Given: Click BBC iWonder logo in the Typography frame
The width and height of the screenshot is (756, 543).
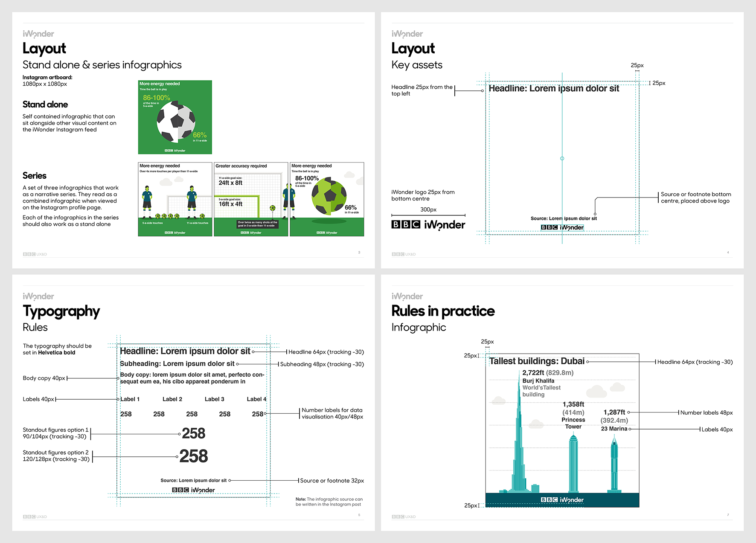Looking at the screenshot, I should [x=193, y=490].
